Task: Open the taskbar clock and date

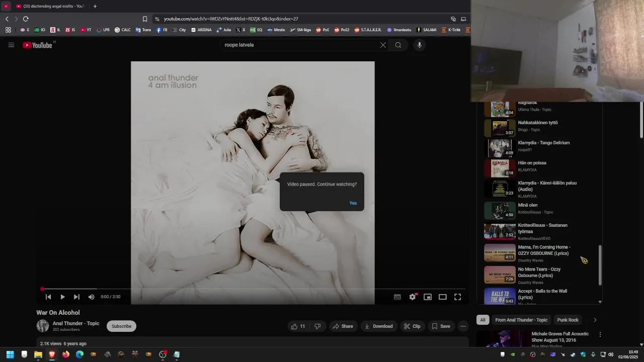Action: coord(628,354)
